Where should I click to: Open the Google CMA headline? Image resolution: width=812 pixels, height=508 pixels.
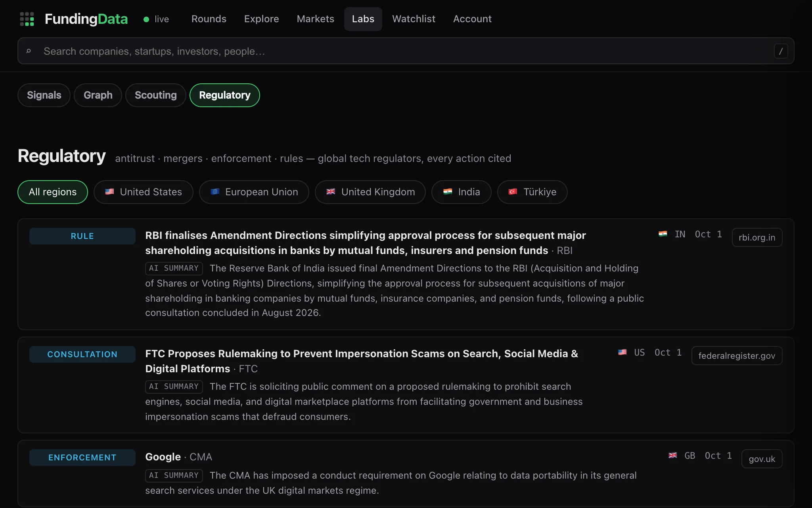(x=163, y=457)
